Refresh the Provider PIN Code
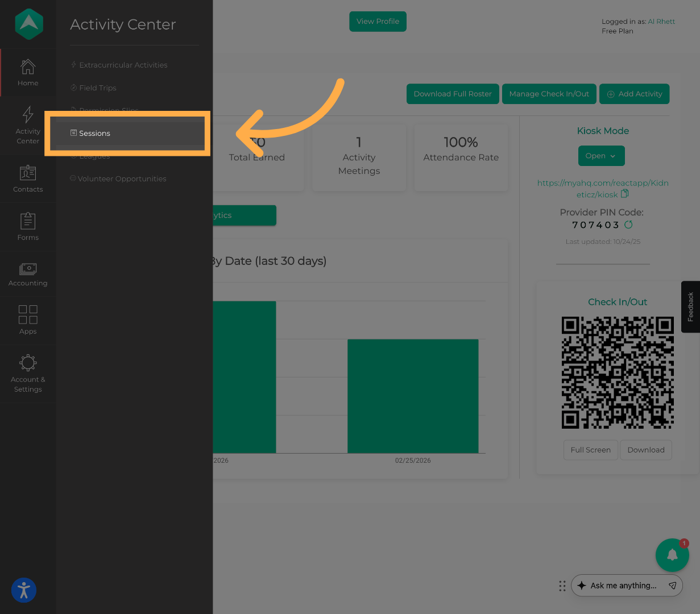Image resolution: width=700 pixels, height=614 pixels. pyautogui.click(x=628, y=225)
